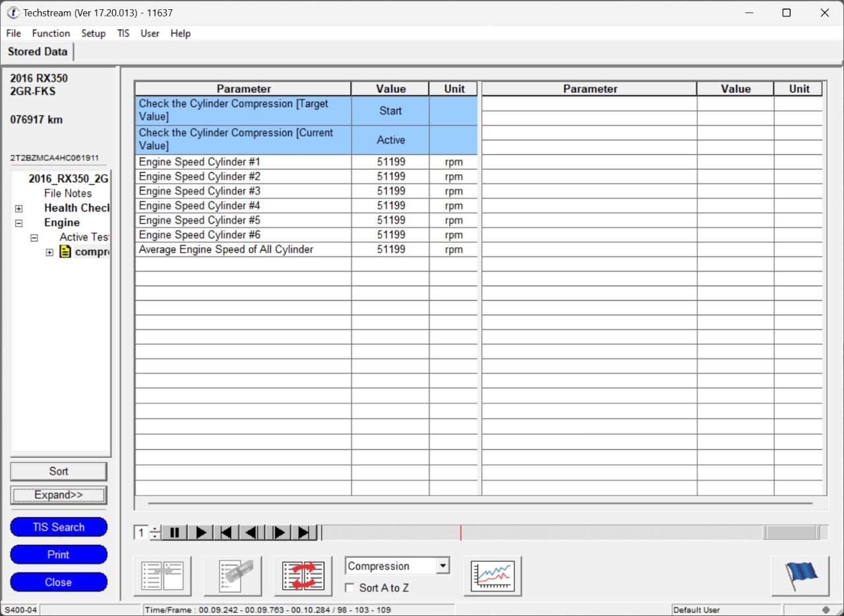Open the Compression data list dropdown
844x616 pixels.
pos(443,566)
